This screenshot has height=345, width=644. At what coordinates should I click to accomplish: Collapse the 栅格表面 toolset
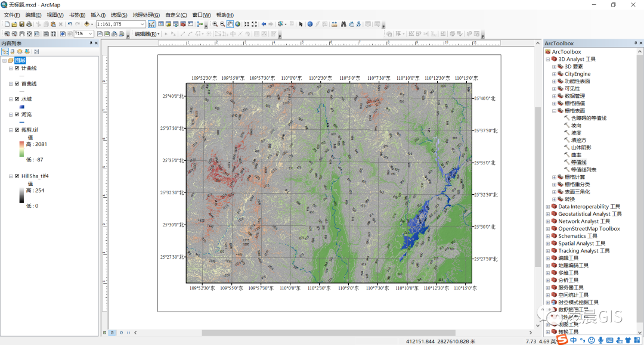pyautogui.click(x=554, y=111)
